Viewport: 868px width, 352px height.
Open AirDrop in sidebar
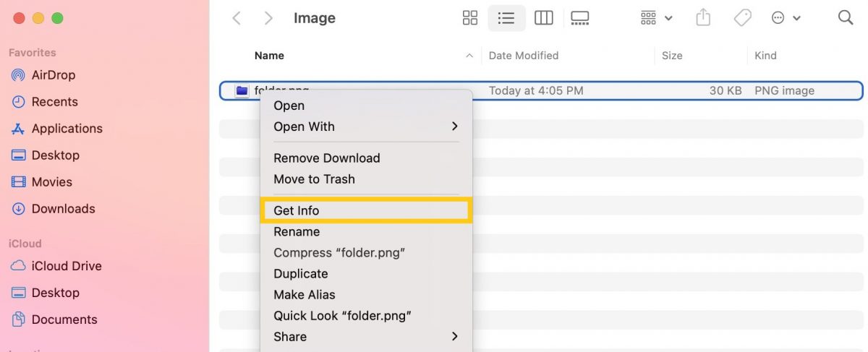[53, 75]
